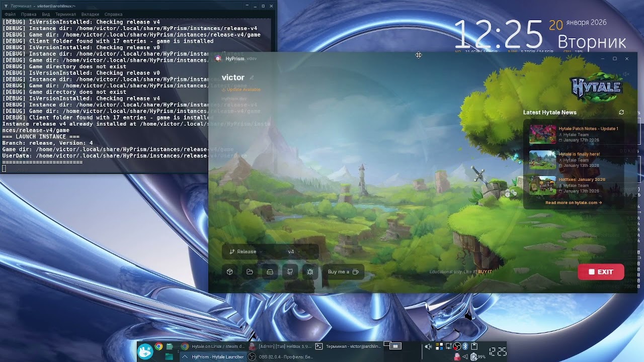Open volume control tray icon
Image resolution: width=644 pixels, height=362 pixels.
click(x=428, y=346)
